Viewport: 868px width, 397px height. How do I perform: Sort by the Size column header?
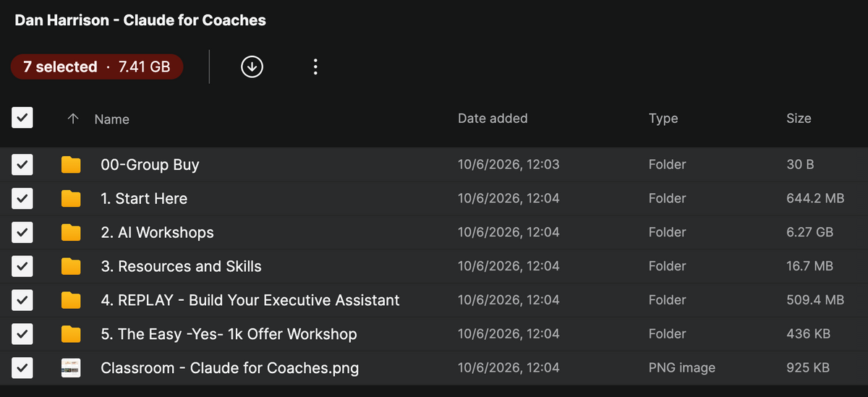(x=799, y=118)
